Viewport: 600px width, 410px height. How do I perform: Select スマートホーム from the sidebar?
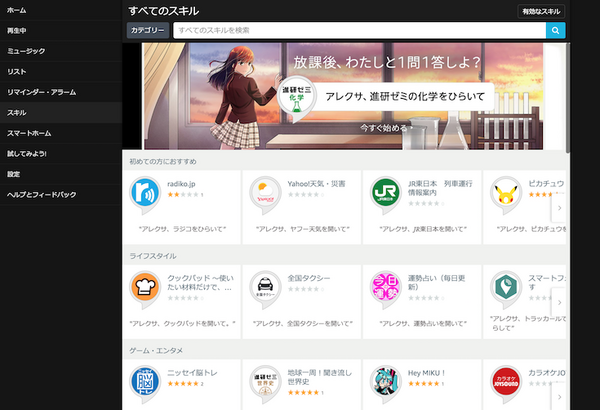(28, 133)
